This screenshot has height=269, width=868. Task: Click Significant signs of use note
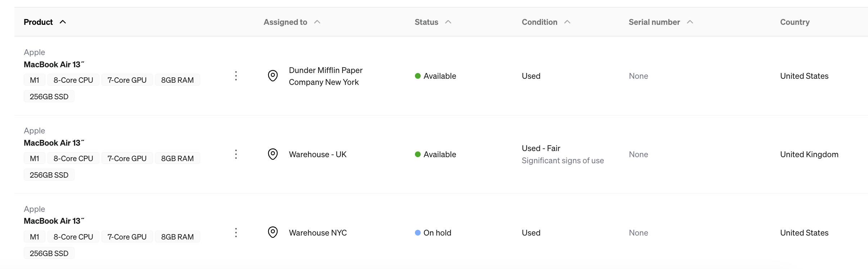(563, 160)
